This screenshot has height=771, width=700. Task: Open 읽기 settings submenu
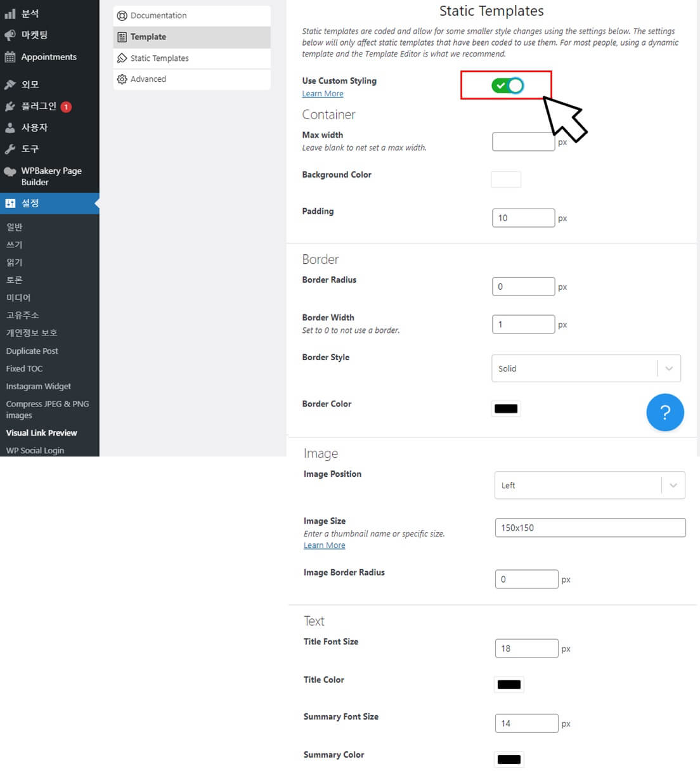pos(15,262)
